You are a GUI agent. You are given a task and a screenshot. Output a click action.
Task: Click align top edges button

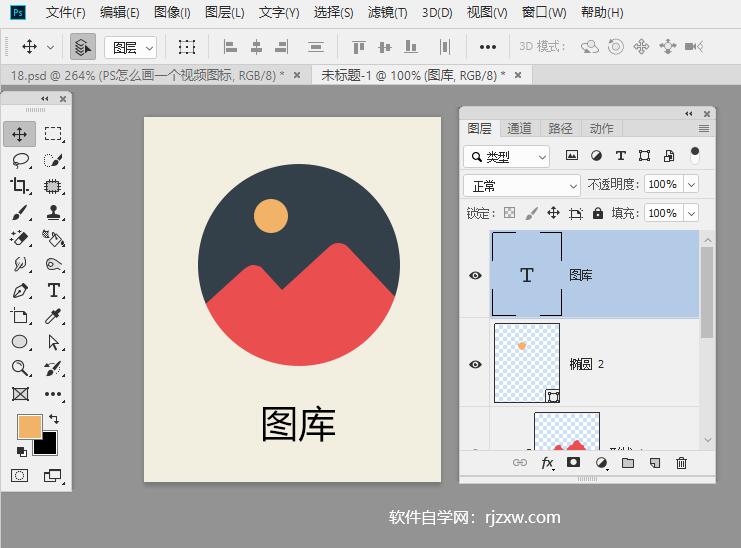359,47
